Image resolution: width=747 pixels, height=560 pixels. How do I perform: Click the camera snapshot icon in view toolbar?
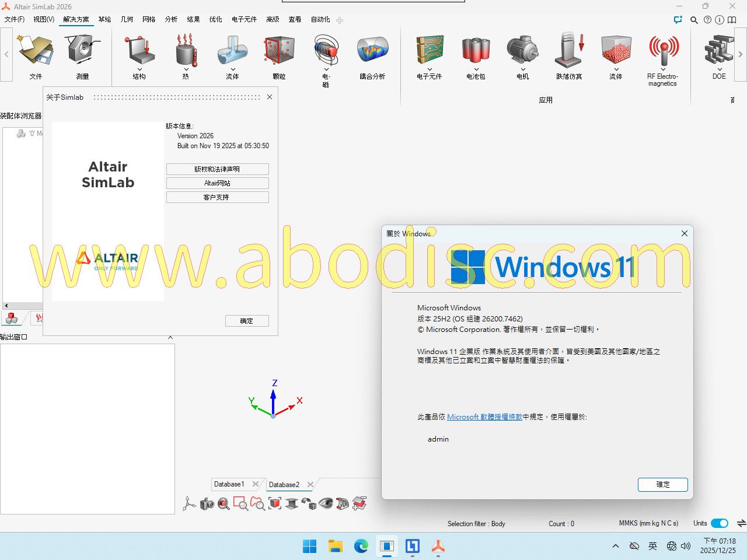(207, 503)
